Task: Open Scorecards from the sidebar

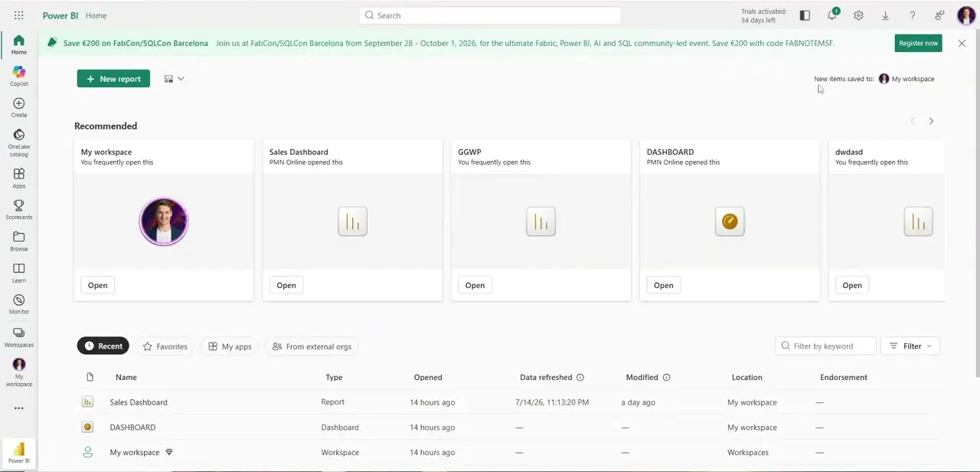Action: pyautogui.click(x=18, y=210)
